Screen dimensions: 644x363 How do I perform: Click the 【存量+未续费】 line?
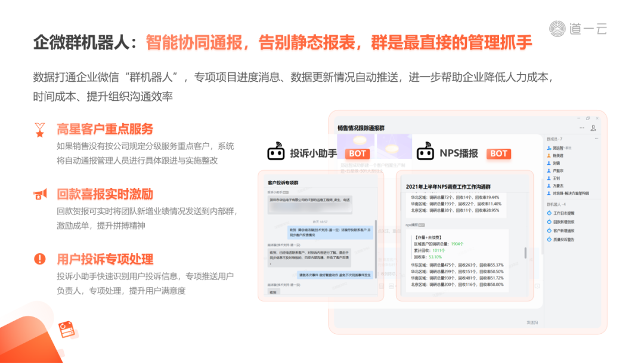(428, 237)
